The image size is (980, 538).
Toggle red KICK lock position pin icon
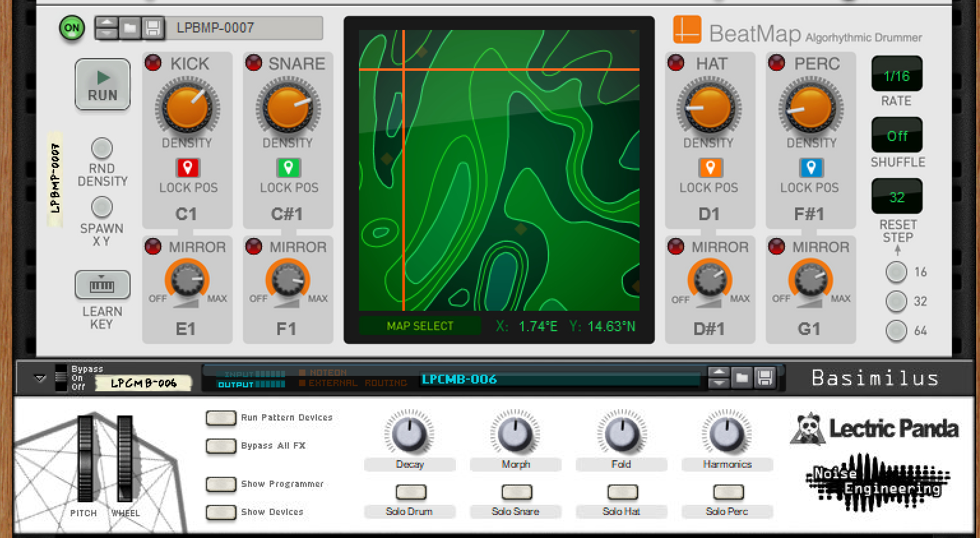(187, 168)
